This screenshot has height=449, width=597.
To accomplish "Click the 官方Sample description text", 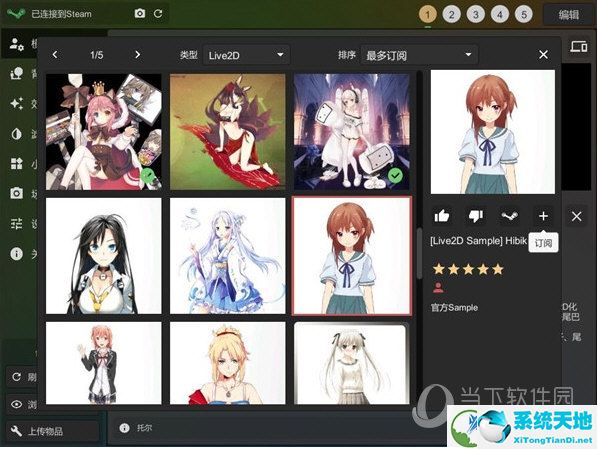I will click(x=454, y=307).
